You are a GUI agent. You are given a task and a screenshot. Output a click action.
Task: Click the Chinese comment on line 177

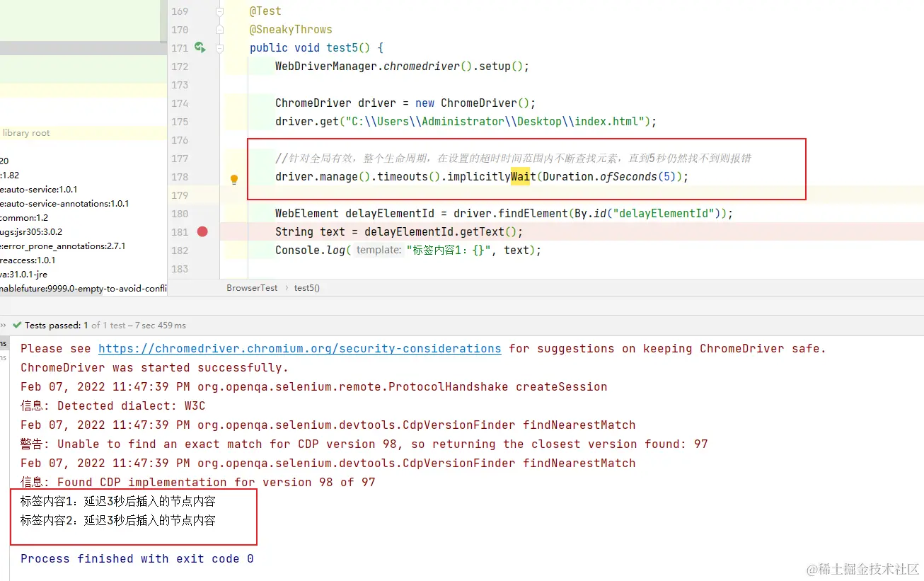pos(513,159)
